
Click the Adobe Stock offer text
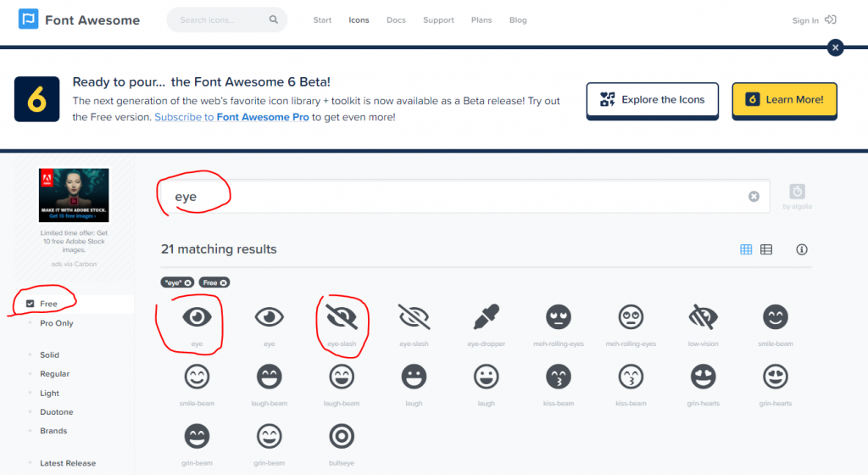pos(74,242)
